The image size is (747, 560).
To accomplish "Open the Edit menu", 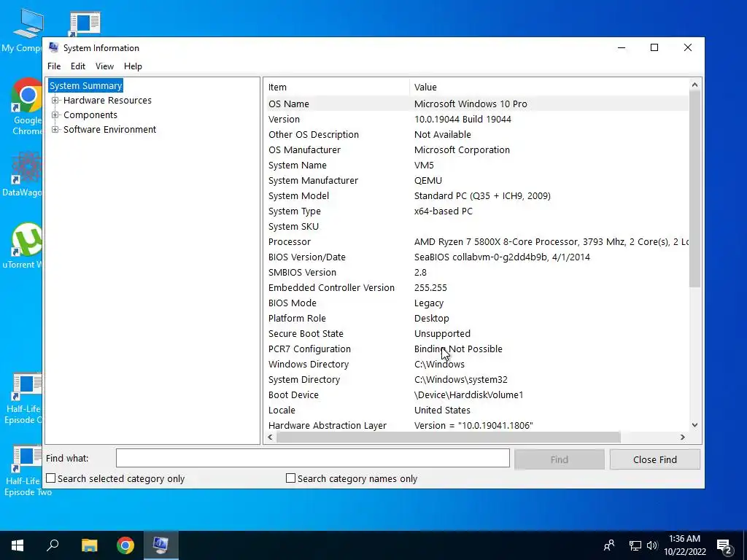I will [x=77, y=66].
